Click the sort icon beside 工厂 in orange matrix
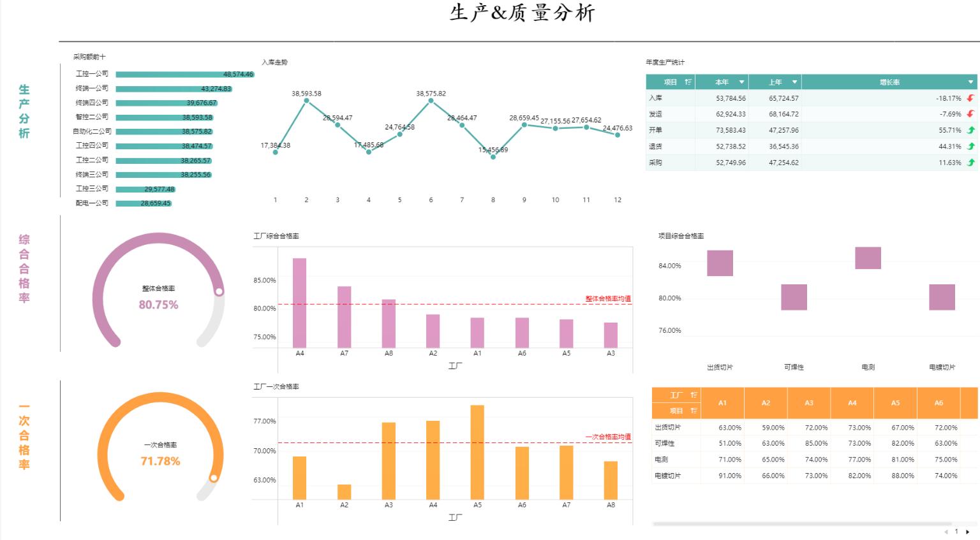 694,395
